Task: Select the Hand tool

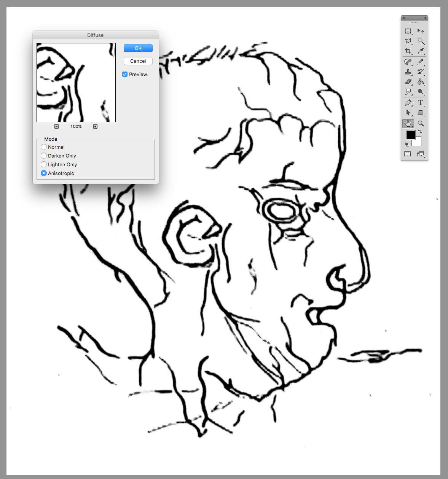Action: (x=408, y=123)
